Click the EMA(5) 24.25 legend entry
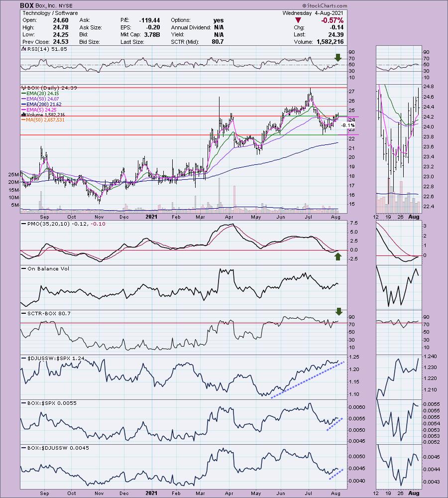448x498 pixels. [x=41, y=110]
